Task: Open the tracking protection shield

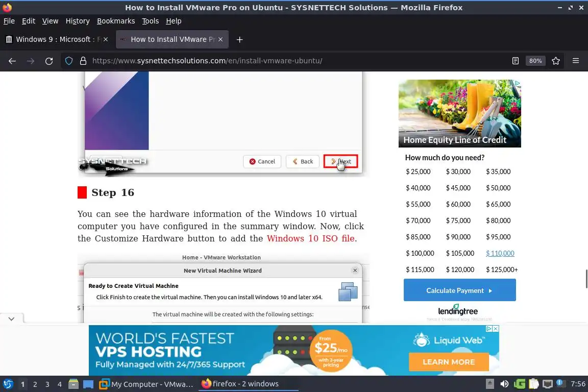Action: point(69,61)
